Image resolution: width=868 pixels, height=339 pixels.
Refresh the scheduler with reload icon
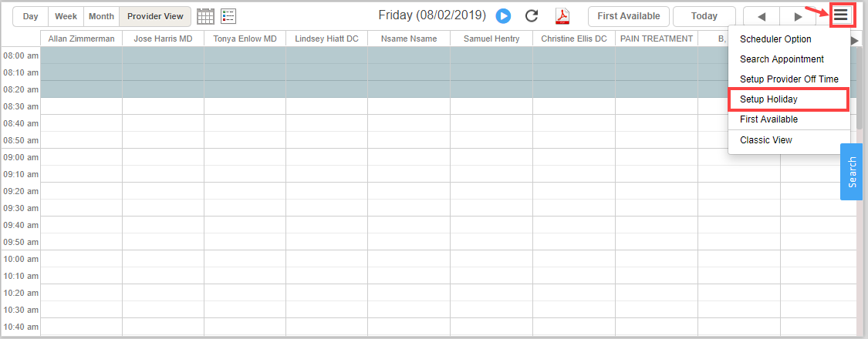(531, 16)
